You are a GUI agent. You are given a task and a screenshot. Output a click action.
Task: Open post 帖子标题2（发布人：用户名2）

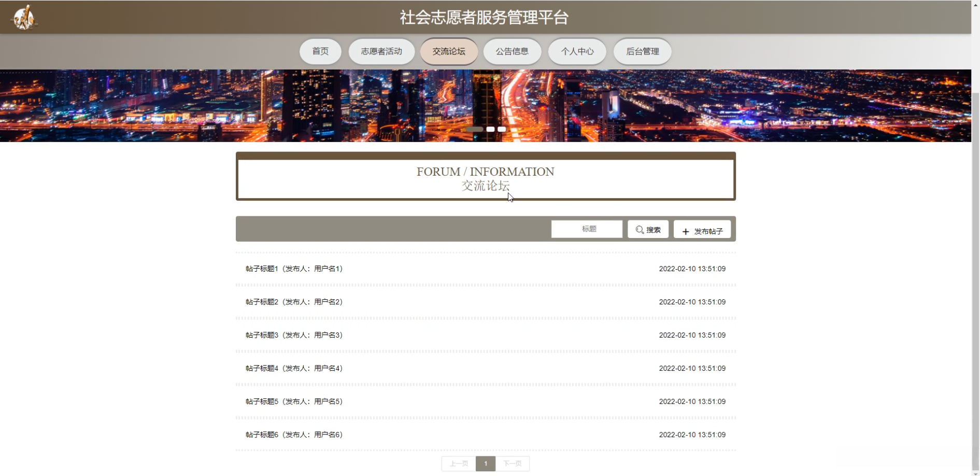point(294,302)
